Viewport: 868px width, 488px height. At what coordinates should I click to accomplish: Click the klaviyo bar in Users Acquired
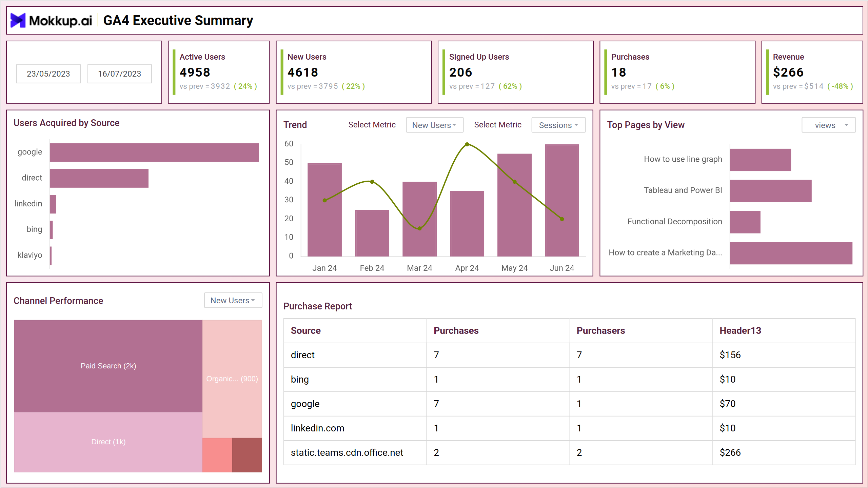click(x=51, y=256)
